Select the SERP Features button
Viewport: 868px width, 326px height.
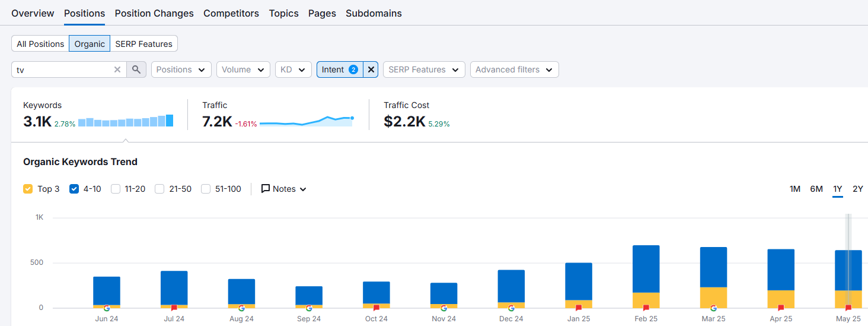(x=143, y=44)
